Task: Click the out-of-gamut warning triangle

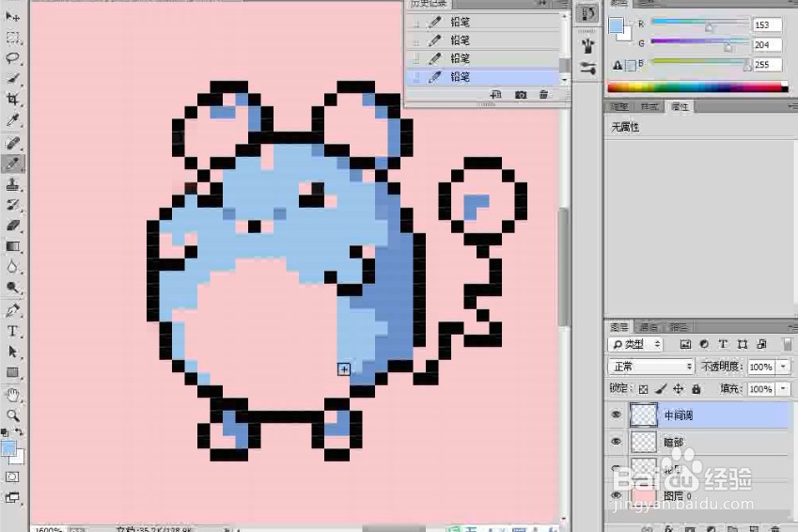Action: [x=618, y=65]
